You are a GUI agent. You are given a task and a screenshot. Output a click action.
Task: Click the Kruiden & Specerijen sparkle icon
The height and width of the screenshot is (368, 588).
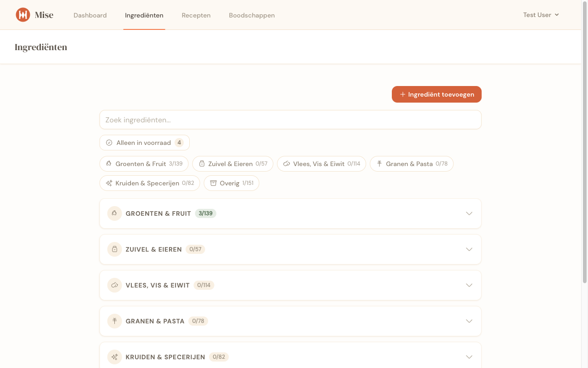click(114, 357)
